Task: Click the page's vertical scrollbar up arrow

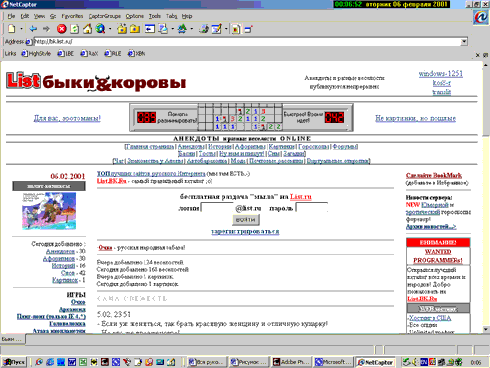Action: pyautogui.click(x=486, y=64)
